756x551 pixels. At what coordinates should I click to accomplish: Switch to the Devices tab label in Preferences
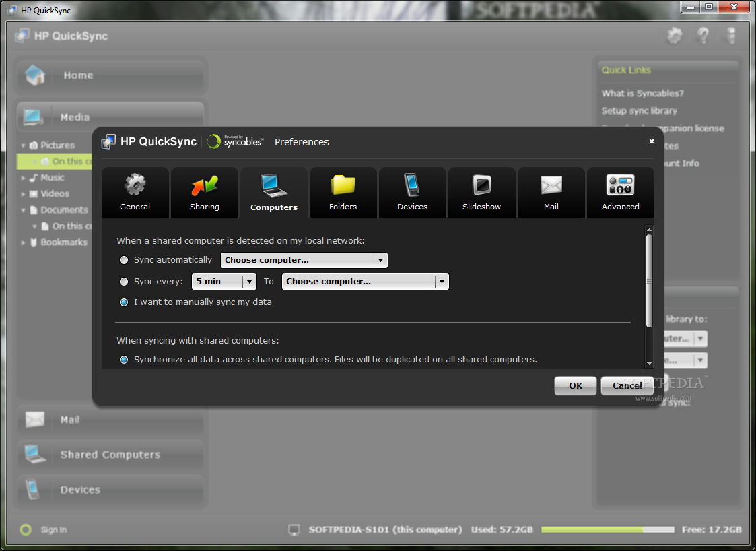click(x=412, y=207)
